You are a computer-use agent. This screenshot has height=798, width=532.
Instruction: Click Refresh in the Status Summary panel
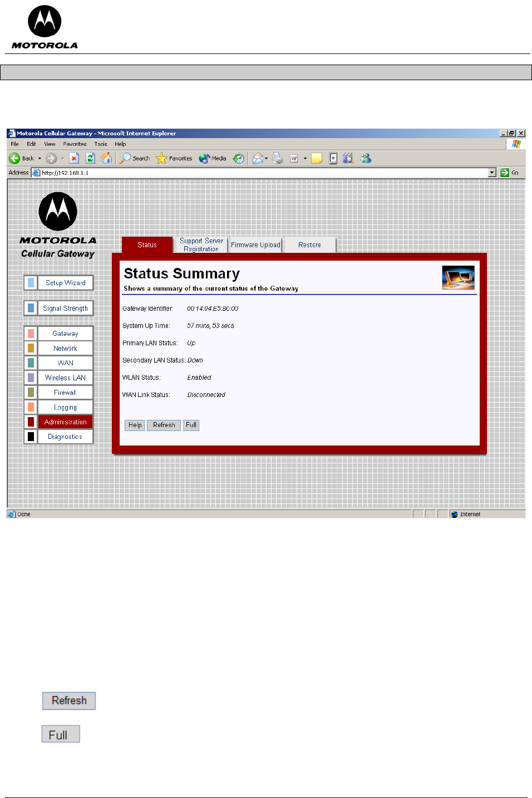164,425
